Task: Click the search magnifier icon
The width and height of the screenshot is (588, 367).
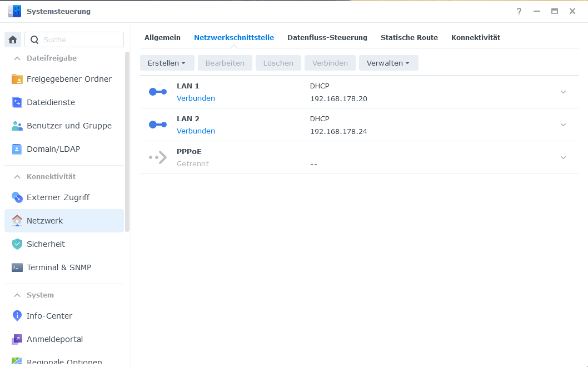Action: (34, 40)
